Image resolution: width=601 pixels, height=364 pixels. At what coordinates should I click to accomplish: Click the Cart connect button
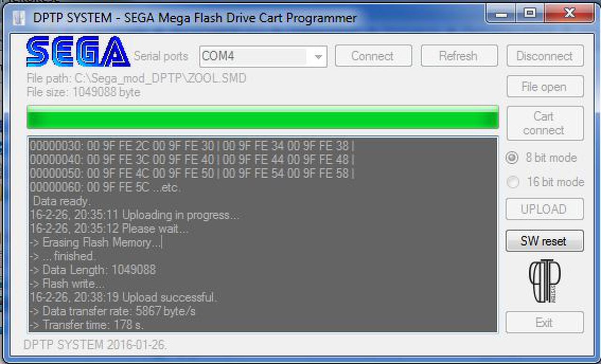click(545, 123)
